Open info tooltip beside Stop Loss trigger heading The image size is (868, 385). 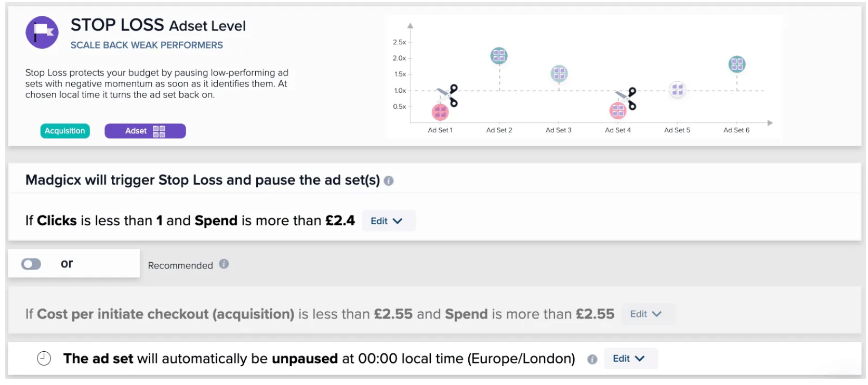pos(389,181)
